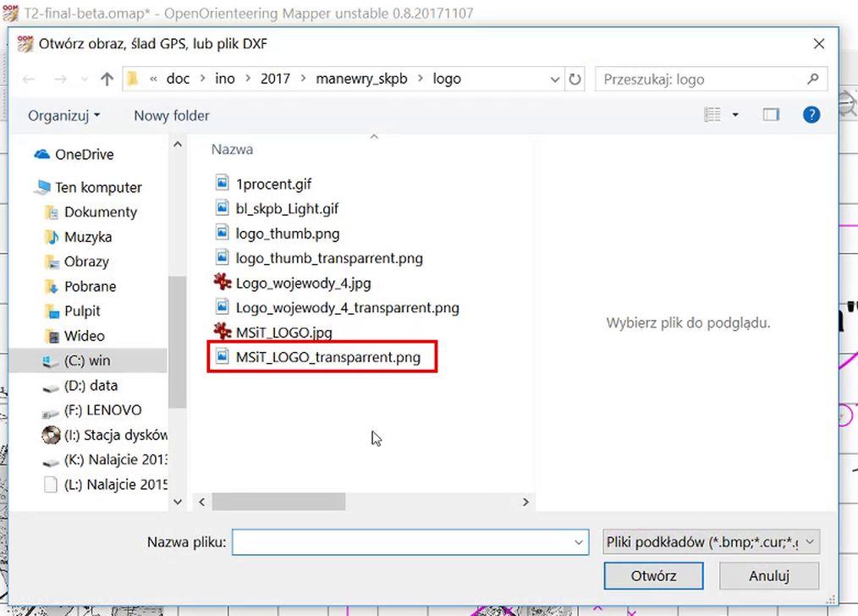Select the MSiT_LOGO.jpg file icon

click(x=223, y=332)
